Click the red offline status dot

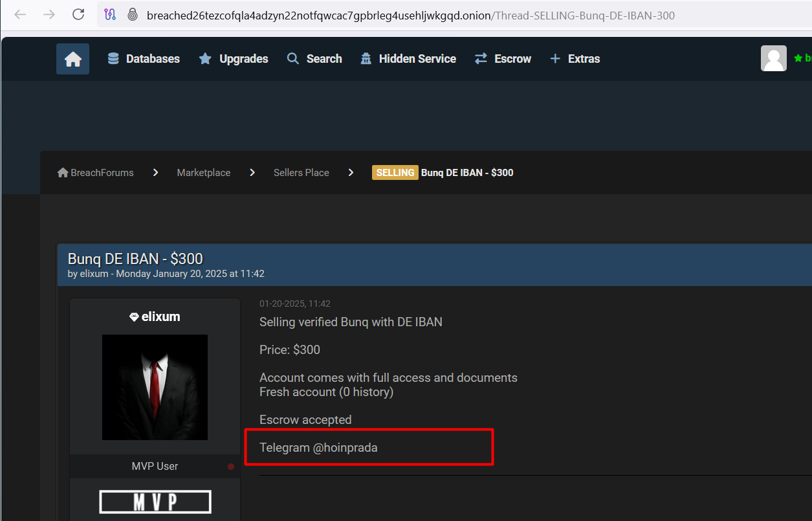click(x=231, y=467)
